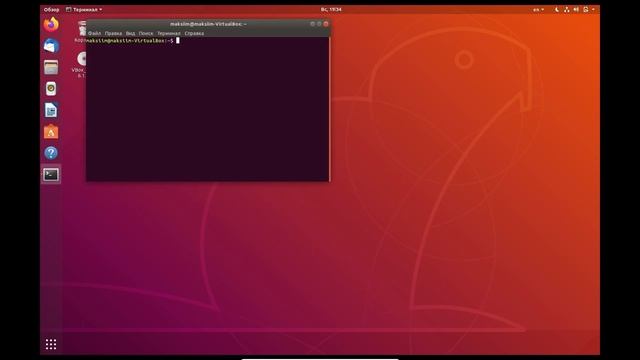The width and height of the screenshot is (640, 360).
Task: Open Firefox from the dock
Action: [51, 25]
